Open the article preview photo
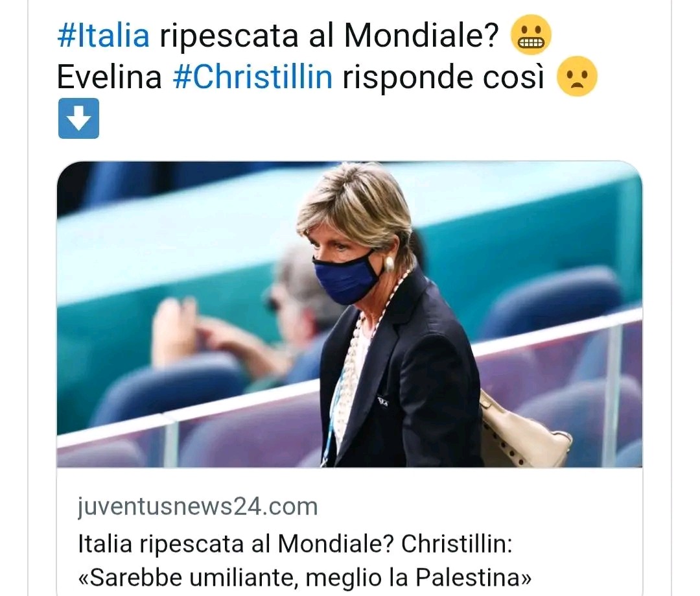Screen dimensions: 700x596 click(x=349, y=315)
